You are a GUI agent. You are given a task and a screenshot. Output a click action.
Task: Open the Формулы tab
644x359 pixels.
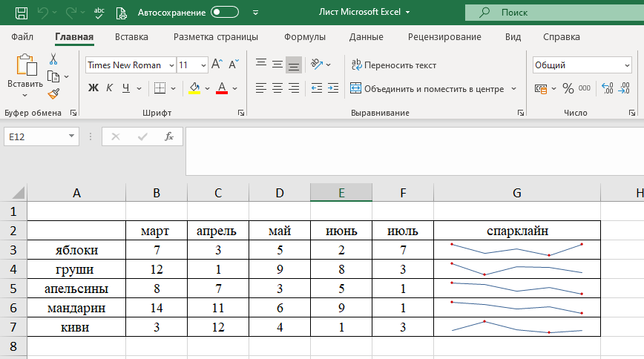(305, 37)
